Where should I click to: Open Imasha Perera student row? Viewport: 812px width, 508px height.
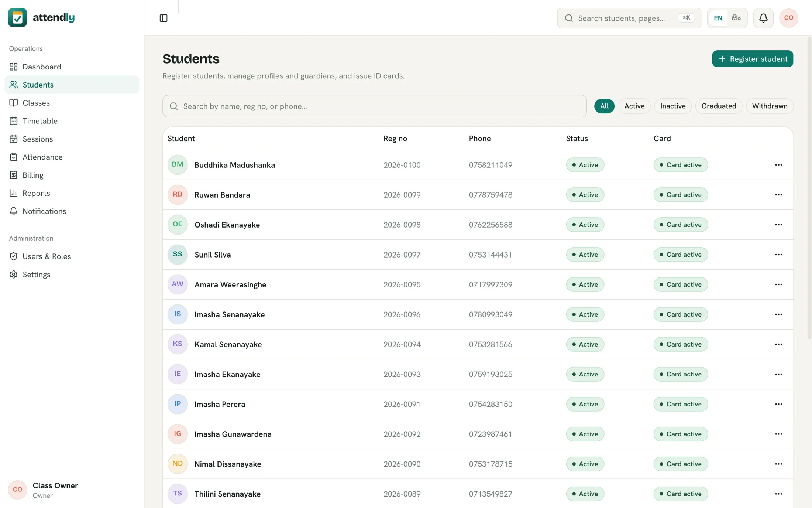pyautogui.click(x=478, y=404)
